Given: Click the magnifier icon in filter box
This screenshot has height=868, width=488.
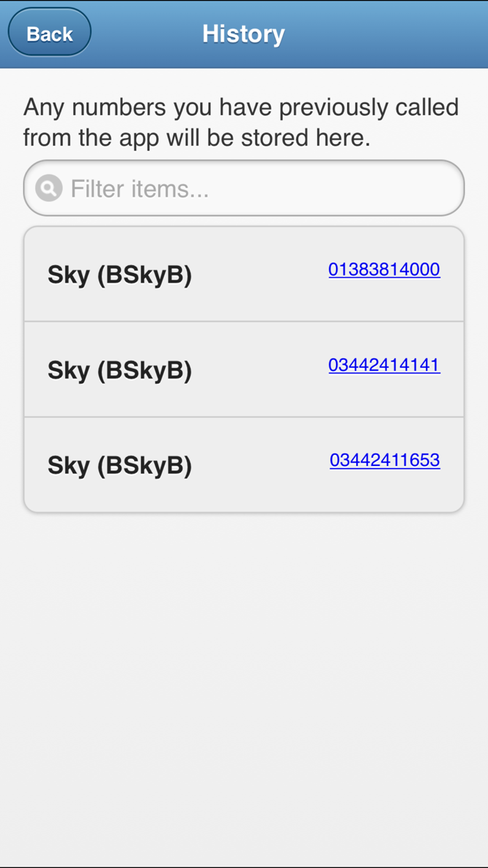Looking at the screenshot, I should coord(49,188).
